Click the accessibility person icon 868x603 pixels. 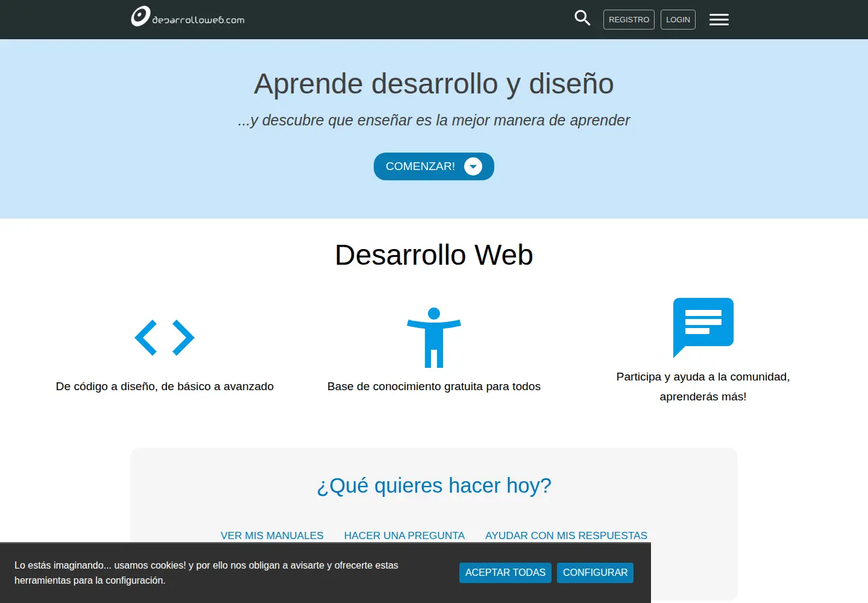pyautogui.click(x=434, y=338)
